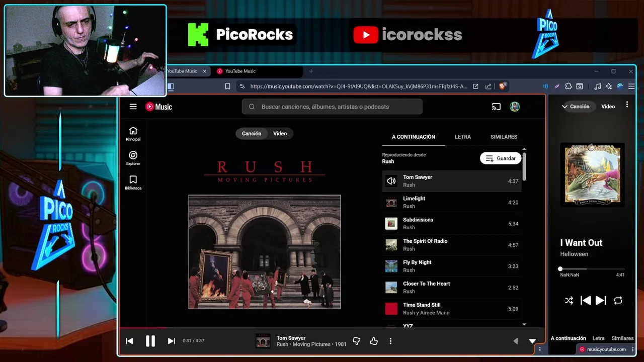Viewport: 644px width, 362px height.
Task: Pause the current song
Action: point(150,341)
